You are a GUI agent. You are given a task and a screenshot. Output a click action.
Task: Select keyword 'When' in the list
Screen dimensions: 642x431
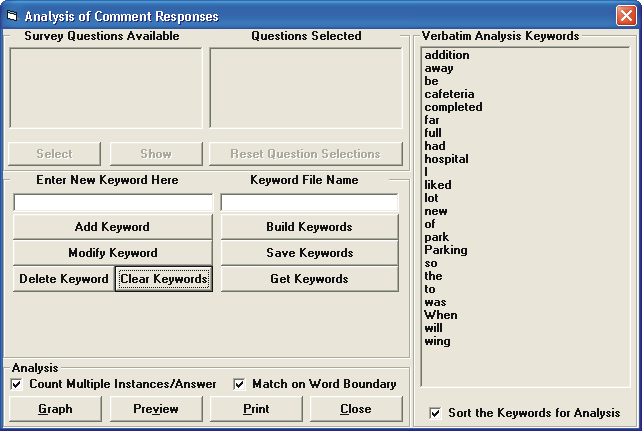[441, 315]
